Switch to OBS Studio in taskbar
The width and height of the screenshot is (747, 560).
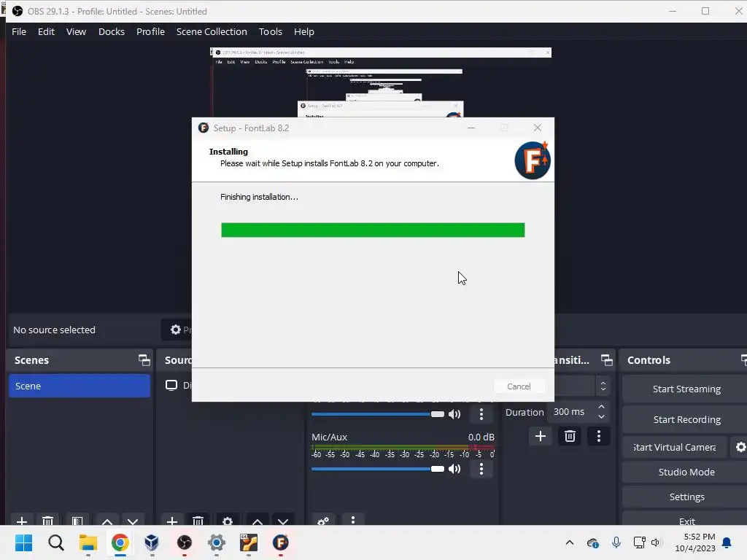pos(185,542)
